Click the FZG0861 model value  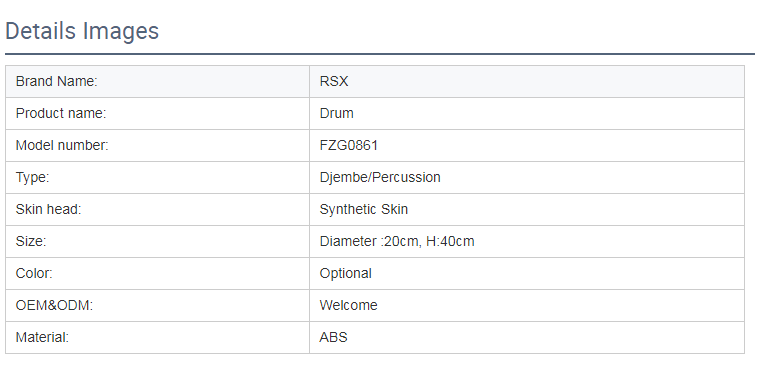point(349,145)
